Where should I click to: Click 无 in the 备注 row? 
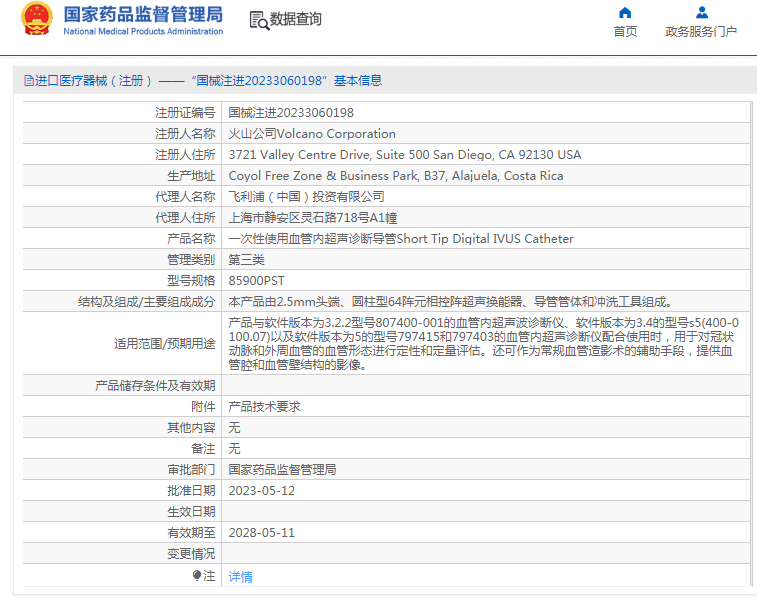[x=235, y=449]
